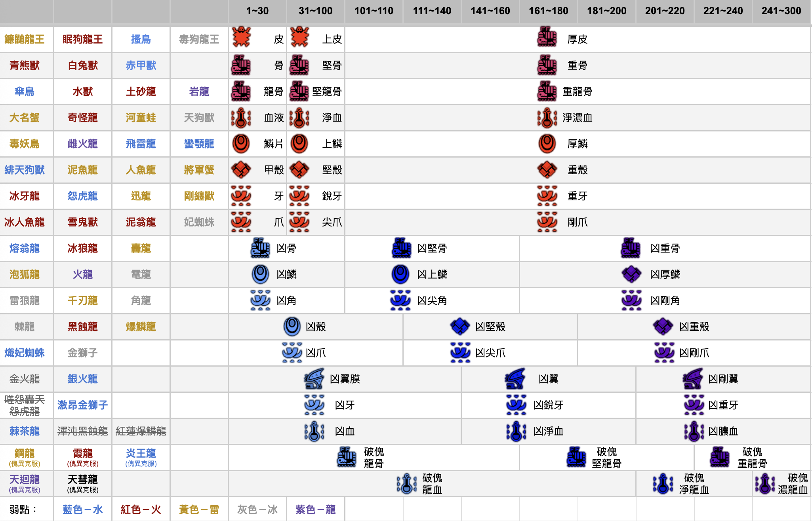The width and height of the screenshot is (812, 521).
Task: Click the purple bone icon beside 凶重骨
Action: (631, 248)
